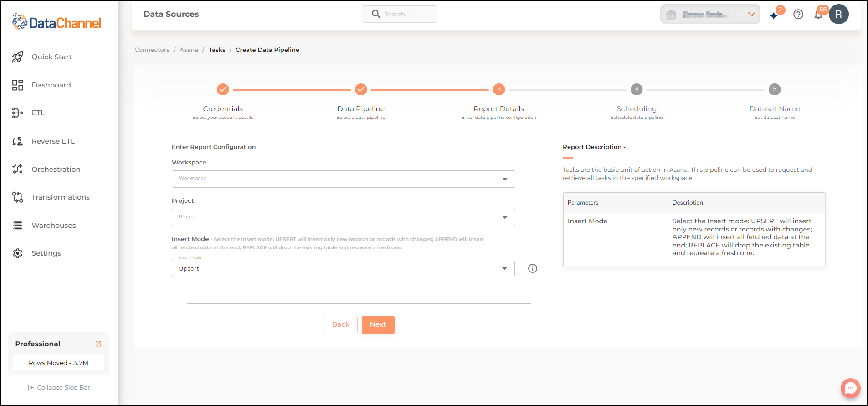This screenshot has width=868, height=406.
Task: Go to Tasks breadcrumb
Action: pyautogui.click(x=217, y=50)
